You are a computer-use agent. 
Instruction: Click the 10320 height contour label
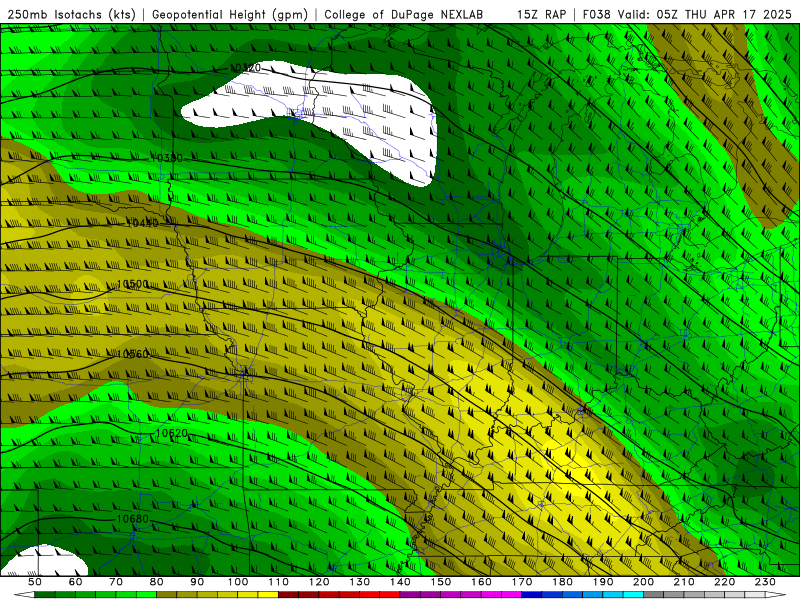point(245,67)
